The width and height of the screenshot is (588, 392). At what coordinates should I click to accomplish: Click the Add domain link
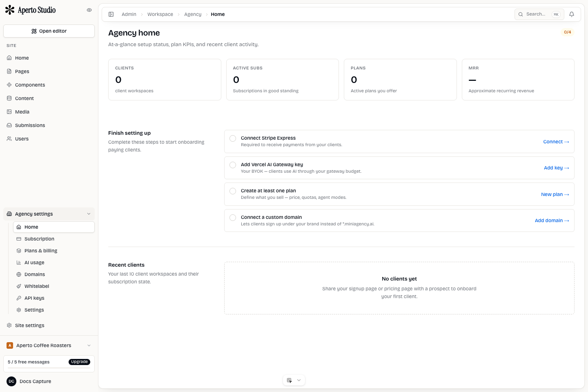(552, 220)
